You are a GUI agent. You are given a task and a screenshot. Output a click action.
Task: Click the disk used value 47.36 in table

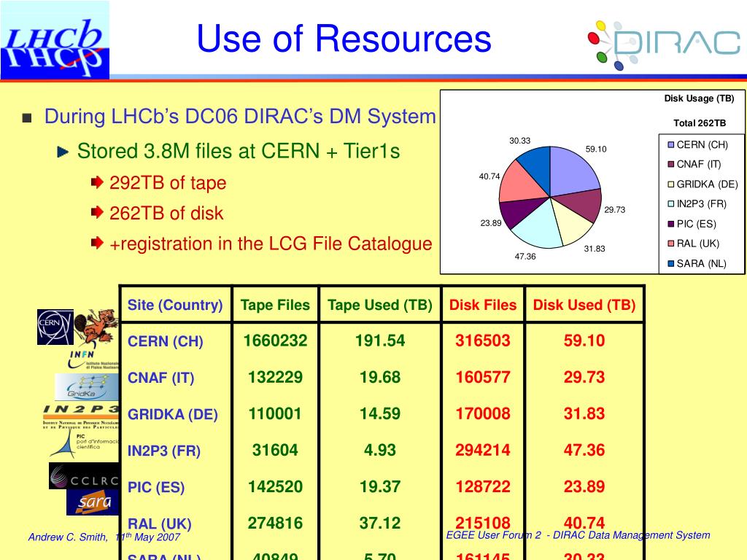pyautogui.click(x=584, y=450)
